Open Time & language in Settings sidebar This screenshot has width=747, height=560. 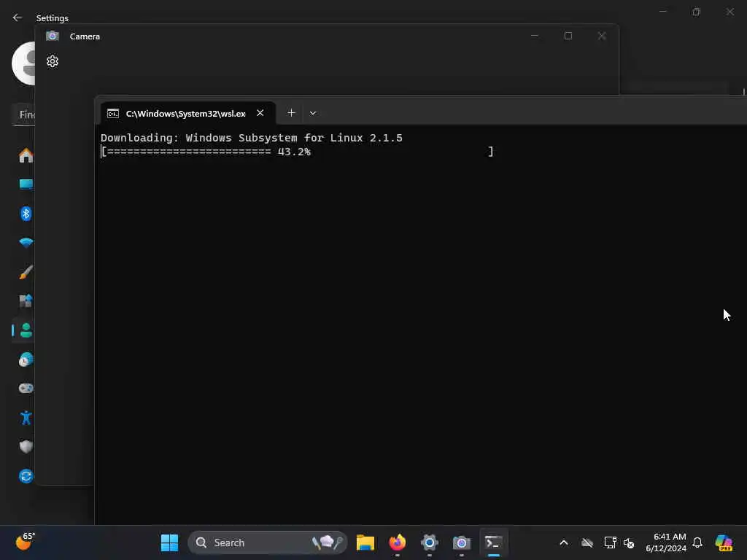point(26,359)
